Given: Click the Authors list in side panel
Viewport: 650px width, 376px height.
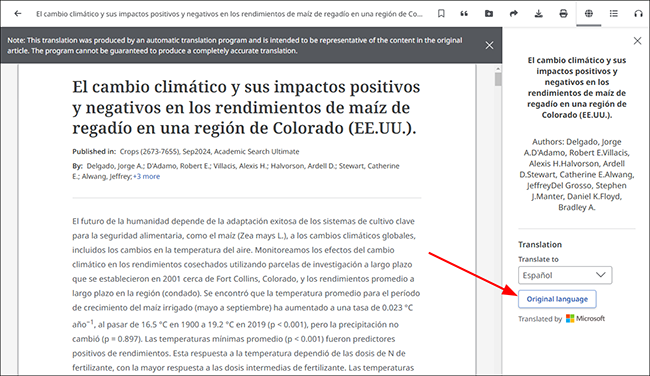Looking at the screenshot, I should click(577, 175).
